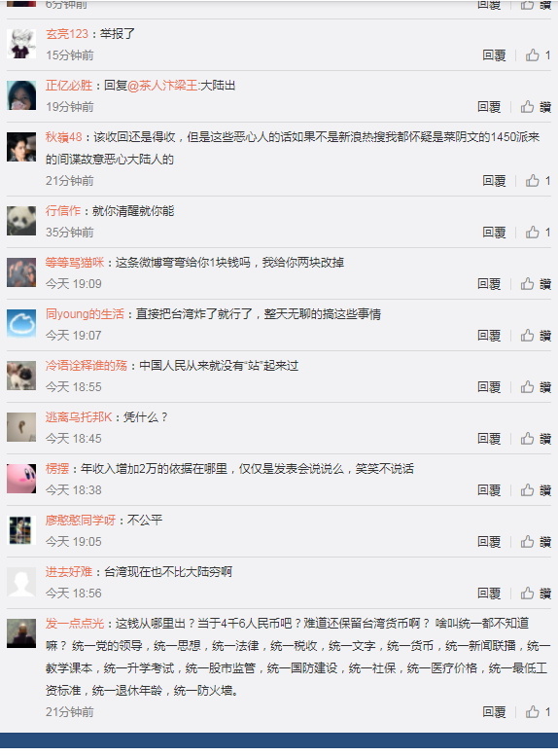Screen dimensions: 558x756
Task: Open panda avatar of 行信作
Action: [x=21, y=221]
